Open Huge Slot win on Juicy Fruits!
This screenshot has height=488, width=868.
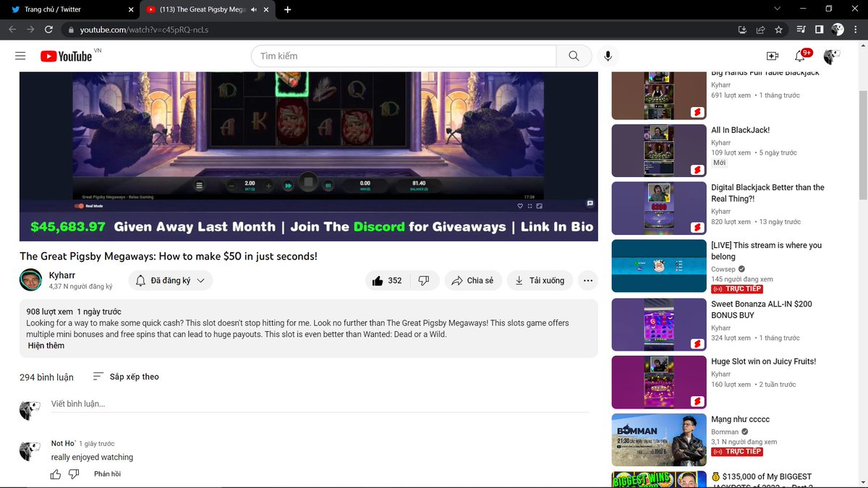[x=659, y=382]
